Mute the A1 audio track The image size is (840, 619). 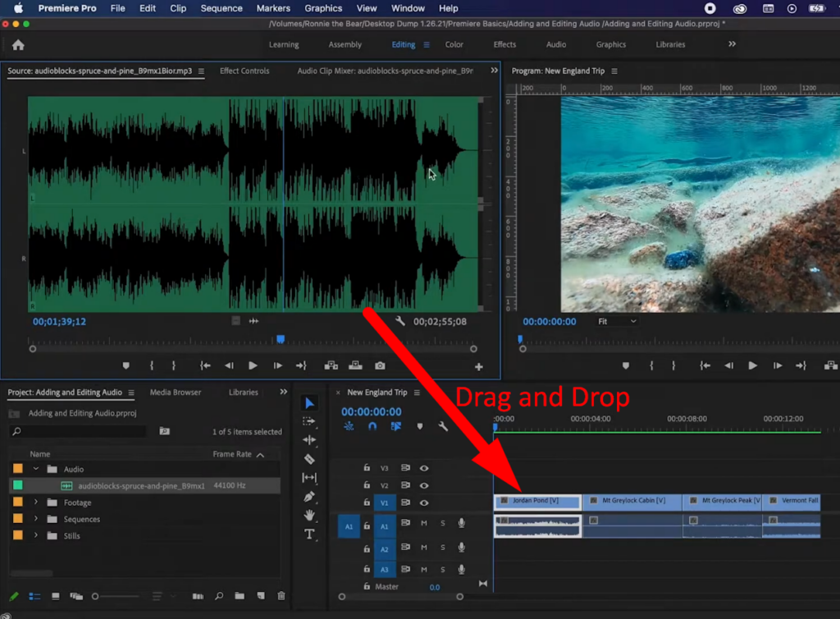[425, 523]
